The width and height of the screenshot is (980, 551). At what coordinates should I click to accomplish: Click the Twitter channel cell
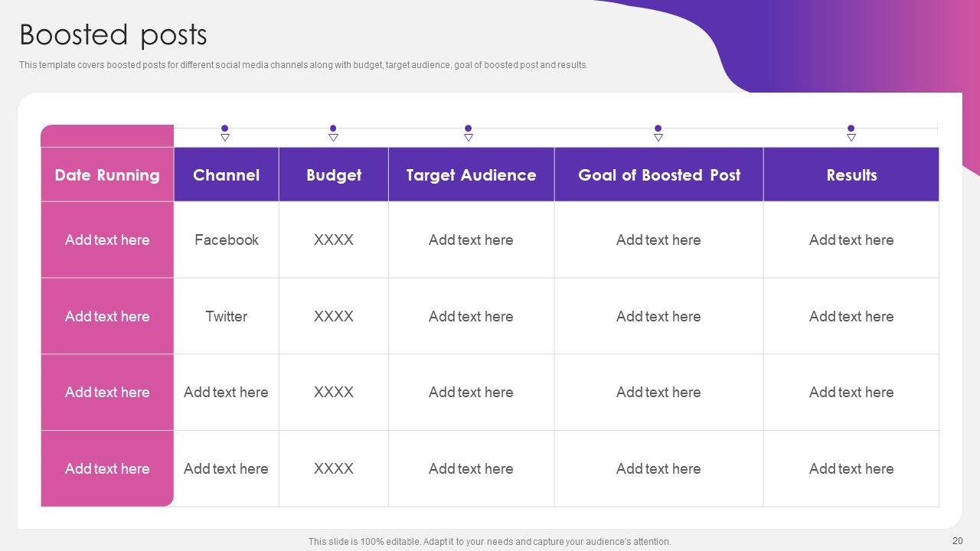[x=226, y=316]
